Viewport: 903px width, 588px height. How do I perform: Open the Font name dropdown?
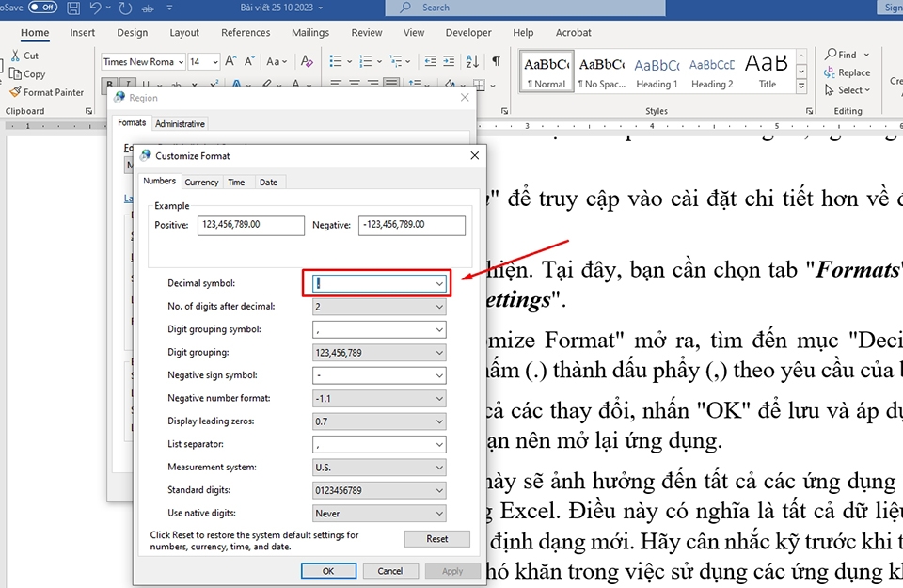181,61
